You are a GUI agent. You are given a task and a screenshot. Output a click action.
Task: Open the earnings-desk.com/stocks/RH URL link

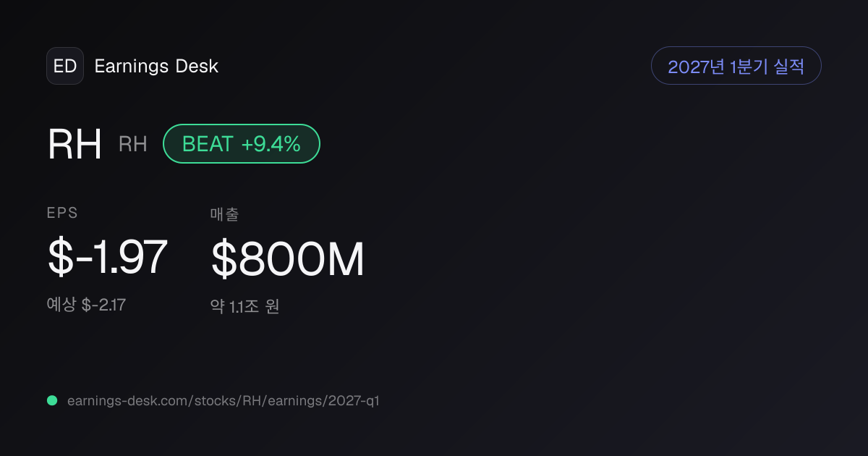(x=223, y=400)
